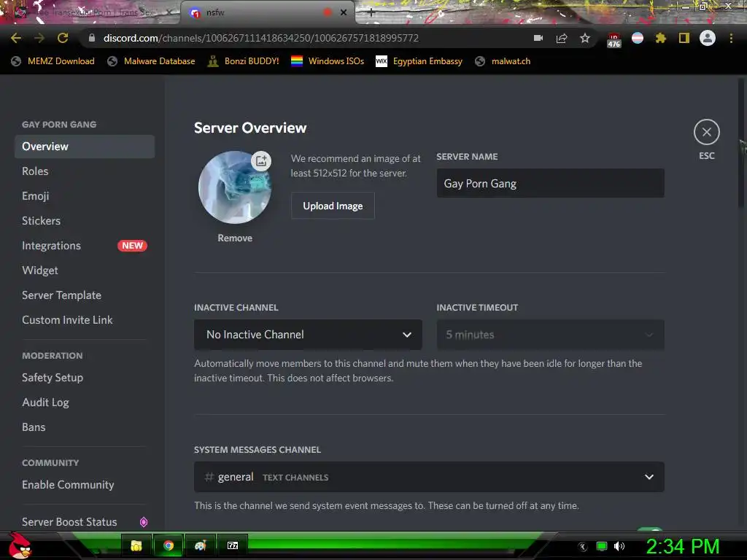View site info via the padlock icon
Viewport: 747px width, 560px height.
point(91,38)
